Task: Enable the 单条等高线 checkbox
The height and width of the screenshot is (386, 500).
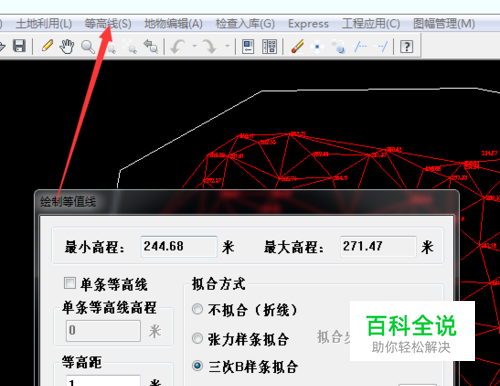Action: tap(70, 283)
